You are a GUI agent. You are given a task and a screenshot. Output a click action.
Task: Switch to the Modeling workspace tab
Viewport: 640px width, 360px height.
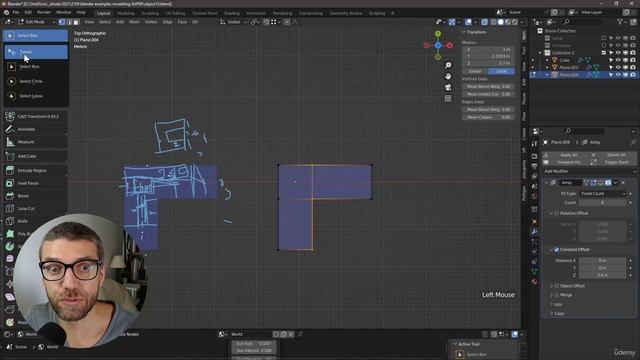(x=126, y=13)
